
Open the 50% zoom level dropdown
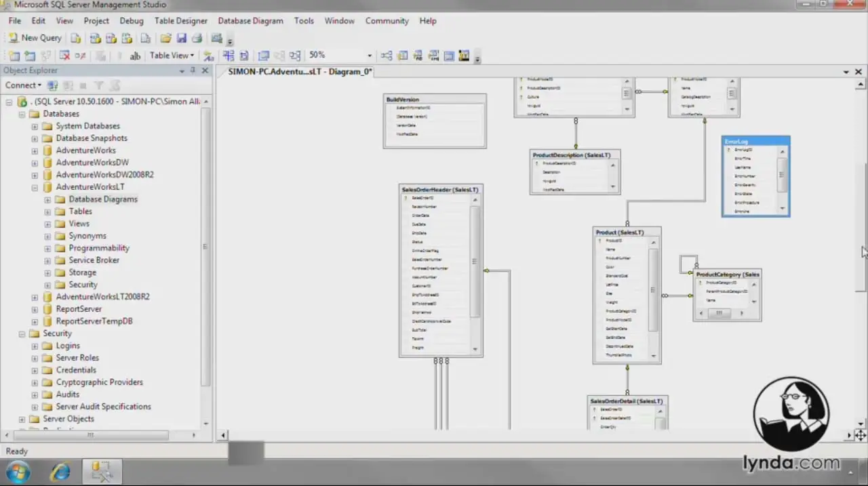370,56
